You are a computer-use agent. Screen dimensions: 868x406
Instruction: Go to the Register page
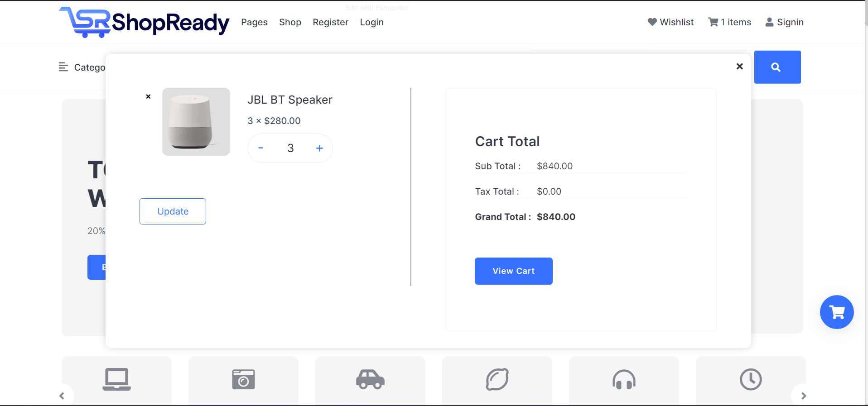(x=330, y=22)
